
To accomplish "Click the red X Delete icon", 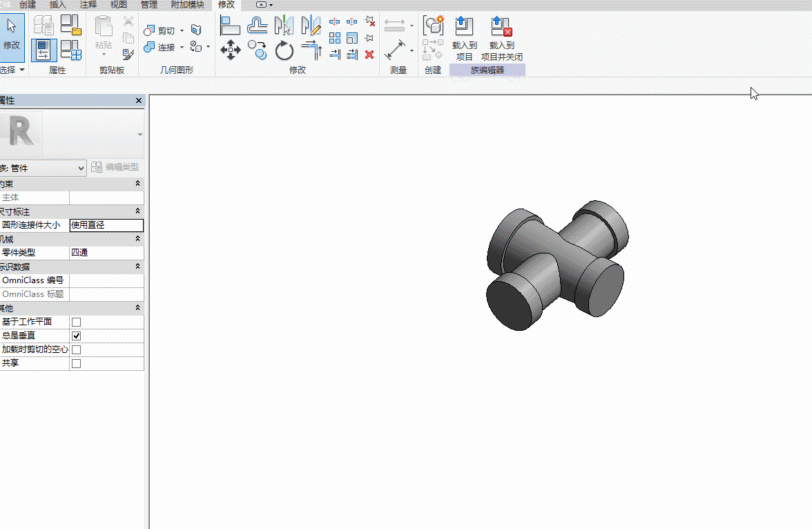I will pos(369,55).
